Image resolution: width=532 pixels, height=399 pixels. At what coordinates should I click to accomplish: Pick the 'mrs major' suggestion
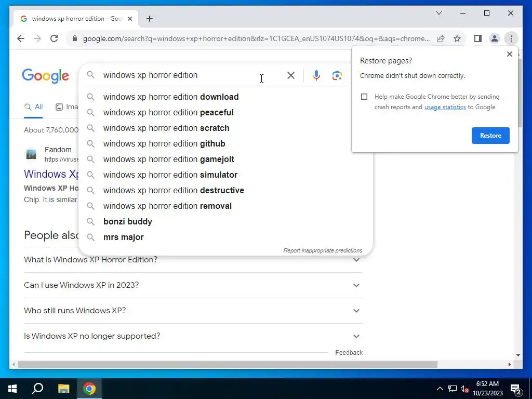point(225,237)
